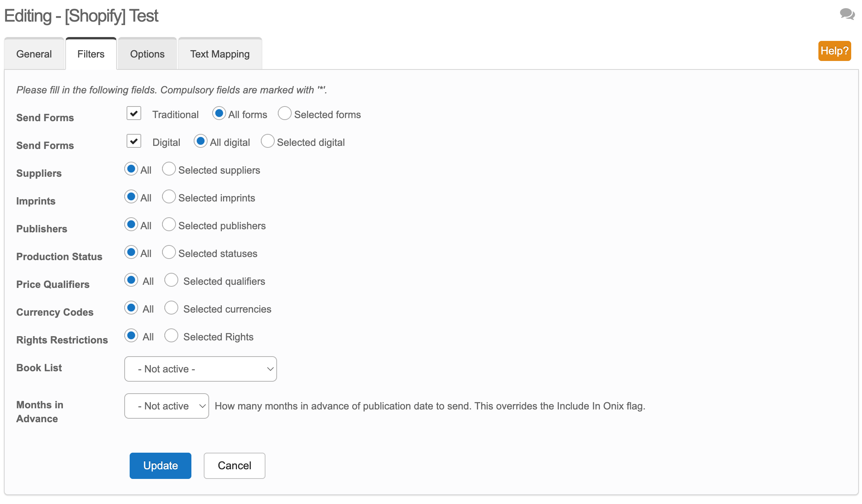Click the orange Help? button

click(835, 51)
